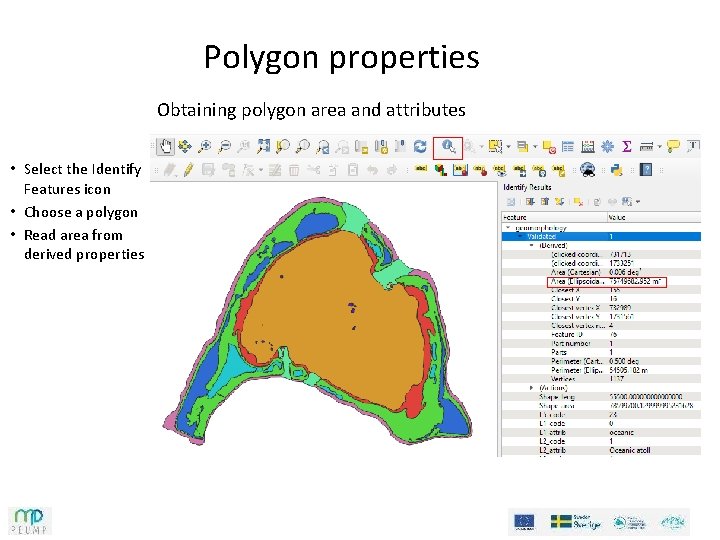Click the Zoom to Selection icon

click(x=283, y=147)
